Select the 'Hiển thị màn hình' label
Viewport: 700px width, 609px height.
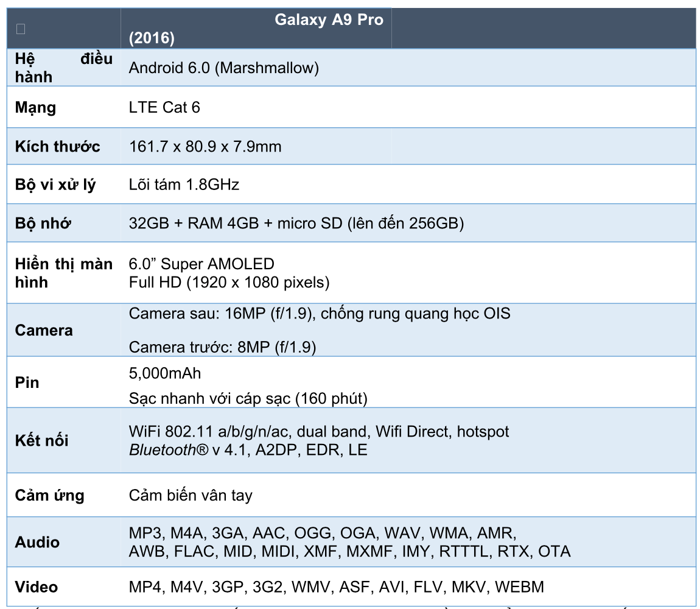pos(64,273)
